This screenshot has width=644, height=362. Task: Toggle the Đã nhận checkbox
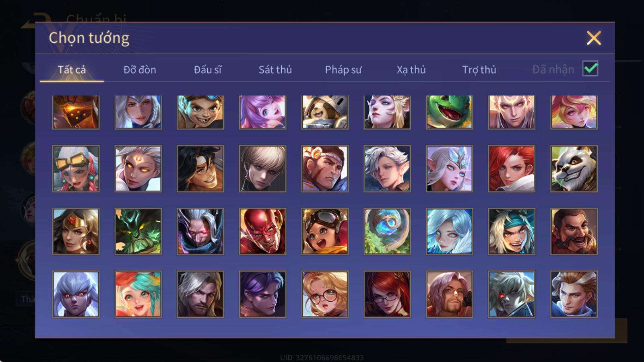pos(590,69)
